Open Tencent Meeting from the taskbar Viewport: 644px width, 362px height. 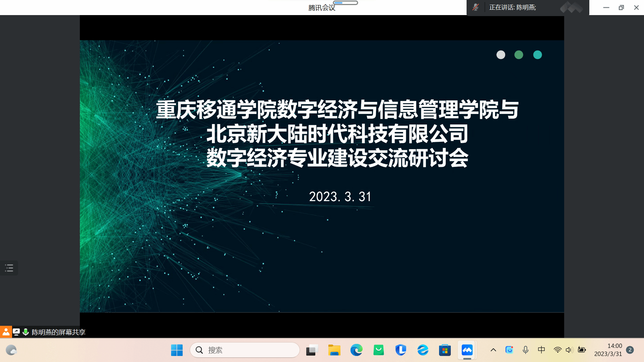[x=467, y=350]
